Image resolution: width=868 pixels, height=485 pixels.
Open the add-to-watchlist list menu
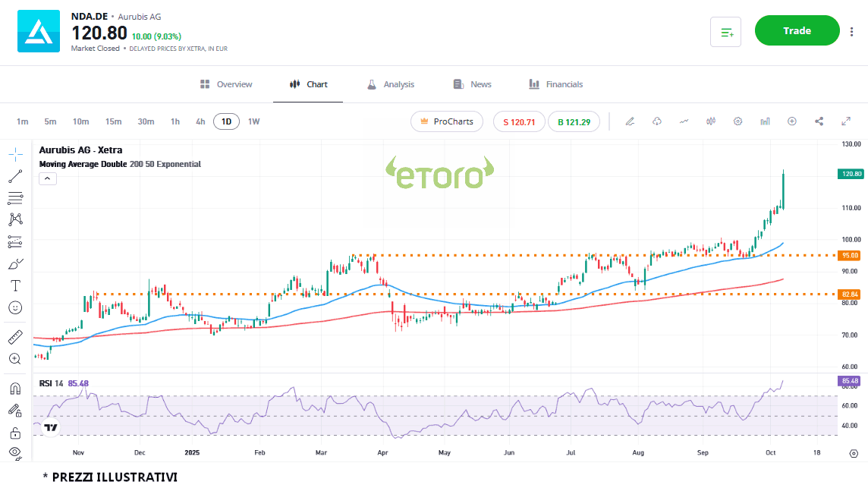click(726, 32)
